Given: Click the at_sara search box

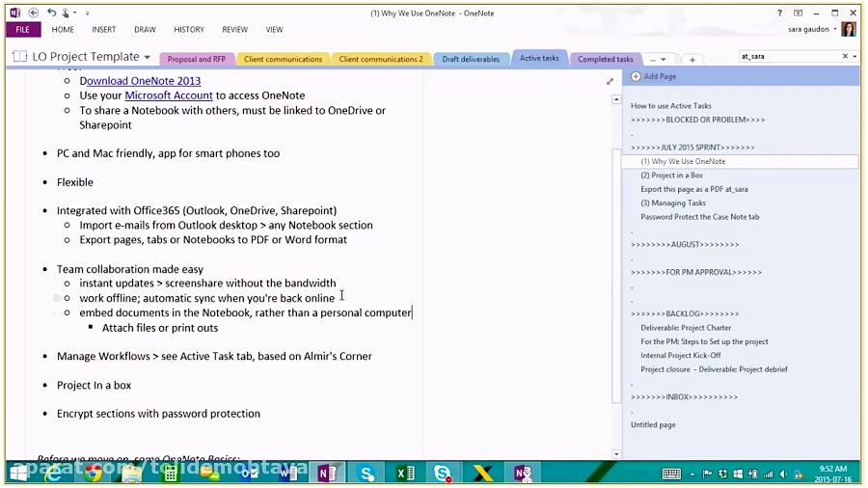Looking at the screenshot, I should pyautogui.click(x=790, y=57).
